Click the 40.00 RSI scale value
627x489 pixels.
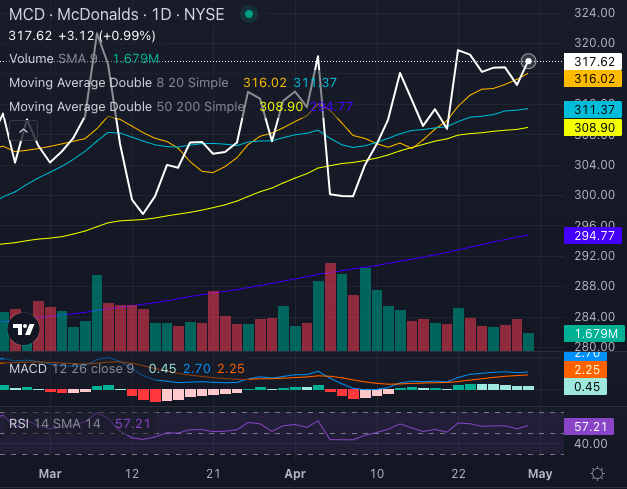(x=591, y=444)
